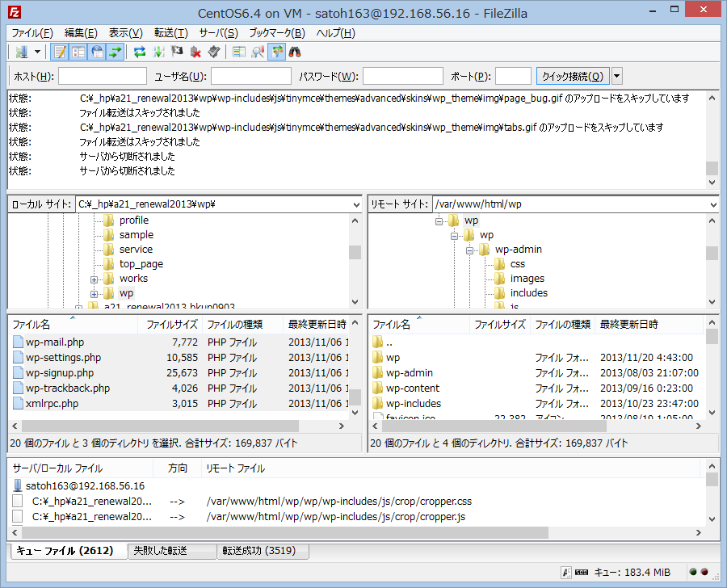Toggle message log display
Screen dimensions: 727x588
[59, 52]
